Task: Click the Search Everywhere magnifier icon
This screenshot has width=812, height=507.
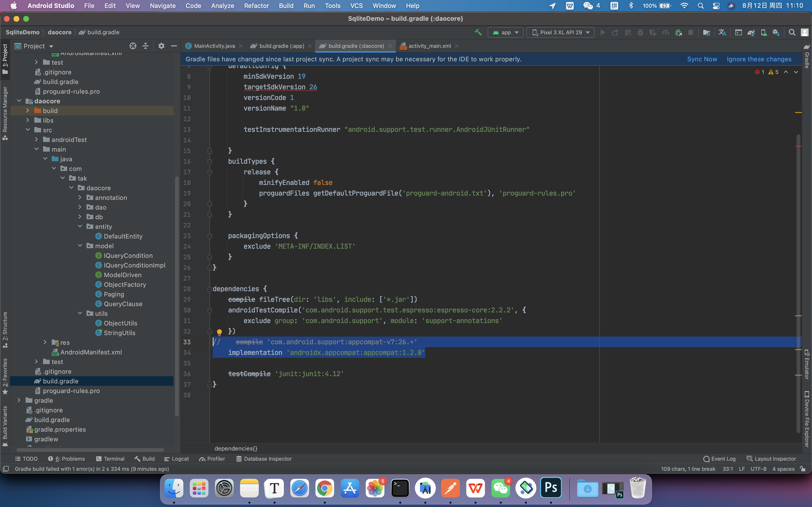Action: coord(792,33)
